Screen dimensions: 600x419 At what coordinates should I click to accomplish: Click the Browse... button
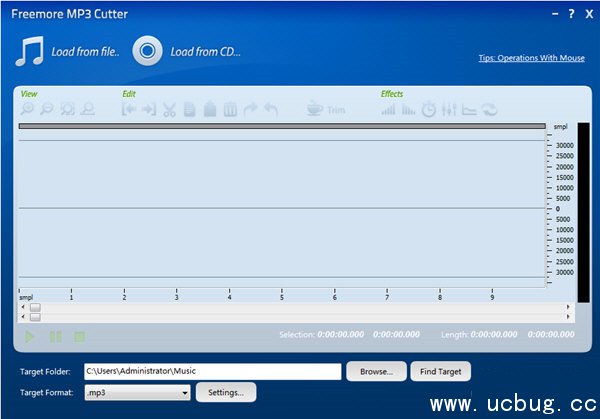coord(376,371)
